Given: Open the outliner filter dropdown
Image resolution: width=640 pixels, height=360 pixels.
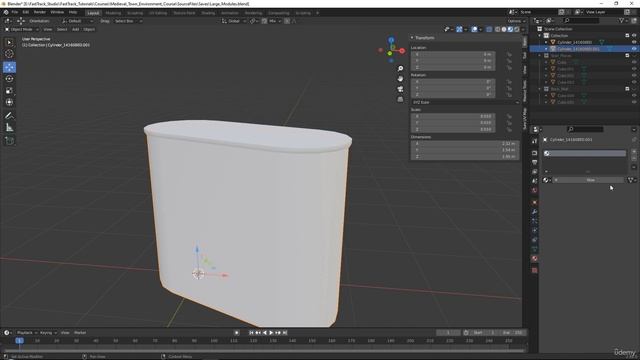Looking at the screenshot, I should click(623, 20).
